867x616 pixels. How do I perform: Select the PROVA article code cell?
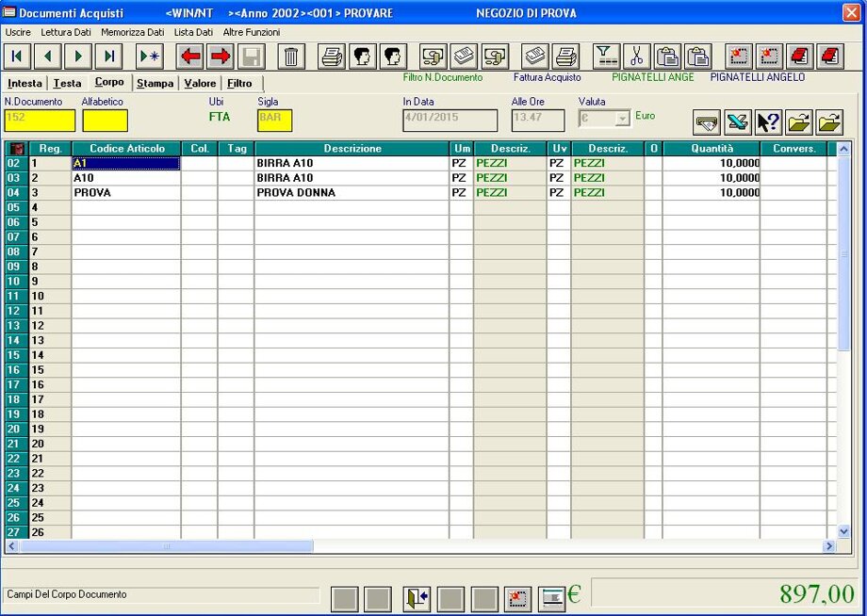[x=126, y=193]
